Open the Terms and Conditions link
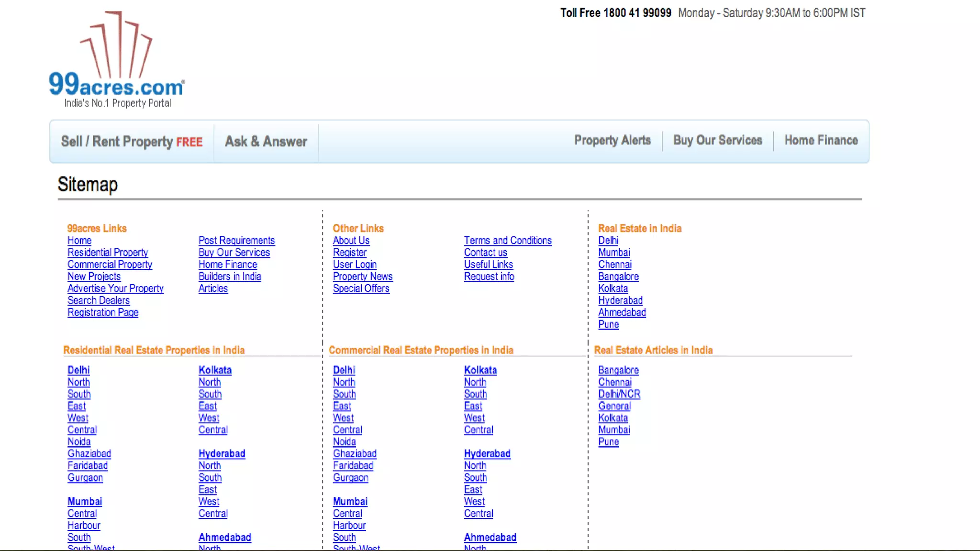The width and height of the screenshot is (980, 551). (x=508, y=241)
